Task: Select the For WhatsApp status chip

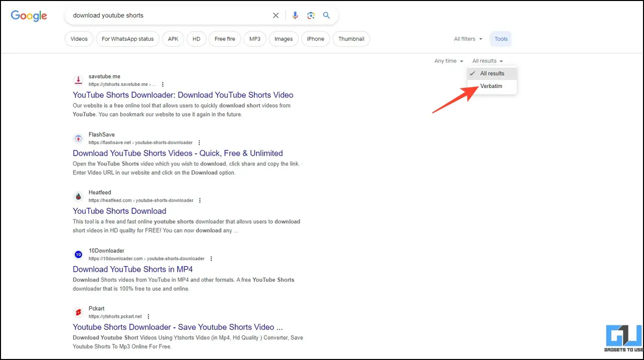Action: (x=128, y=39)
